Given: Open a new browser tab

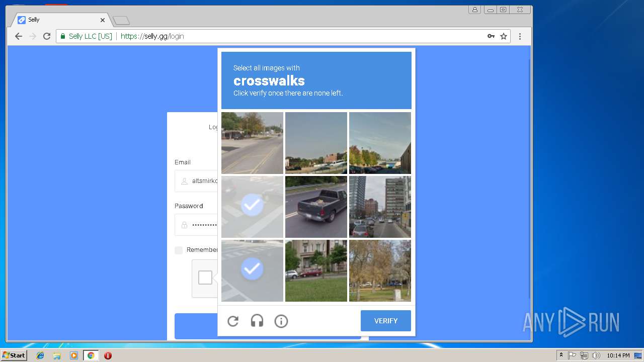Looking at the screenshot, I should pos(121,21).
